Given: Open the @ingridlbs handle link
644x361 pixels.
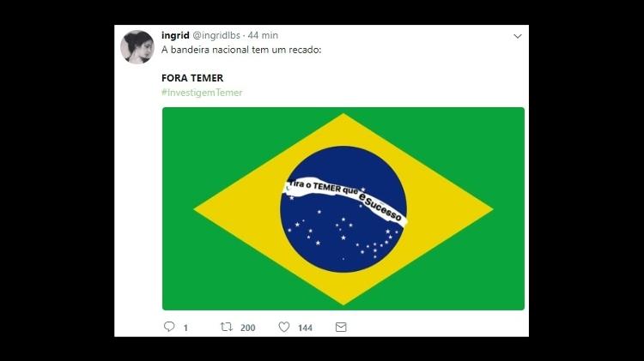Looking at the screenshot, I should (216, 35).
